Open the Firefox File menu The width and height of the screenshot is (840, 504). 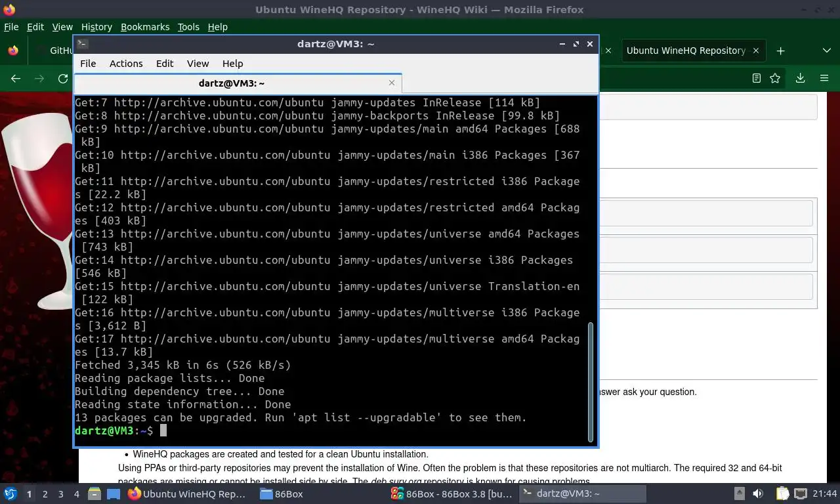(11, 27)
